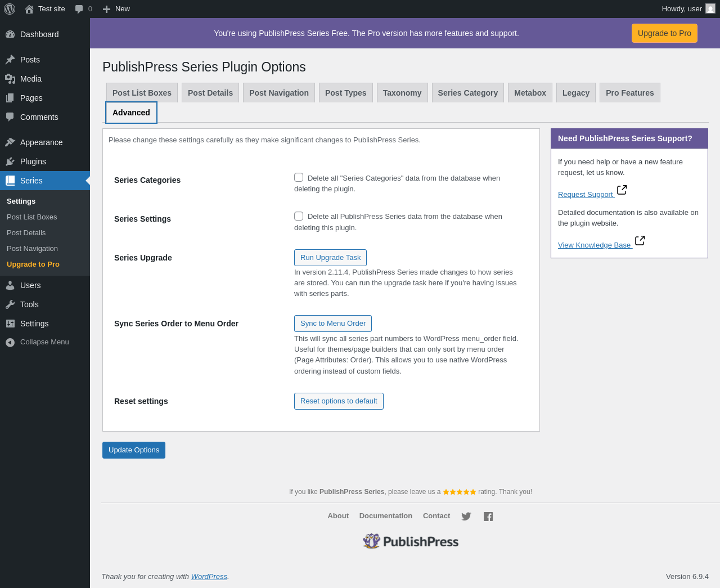Open the About footer link

click(338, 516)
